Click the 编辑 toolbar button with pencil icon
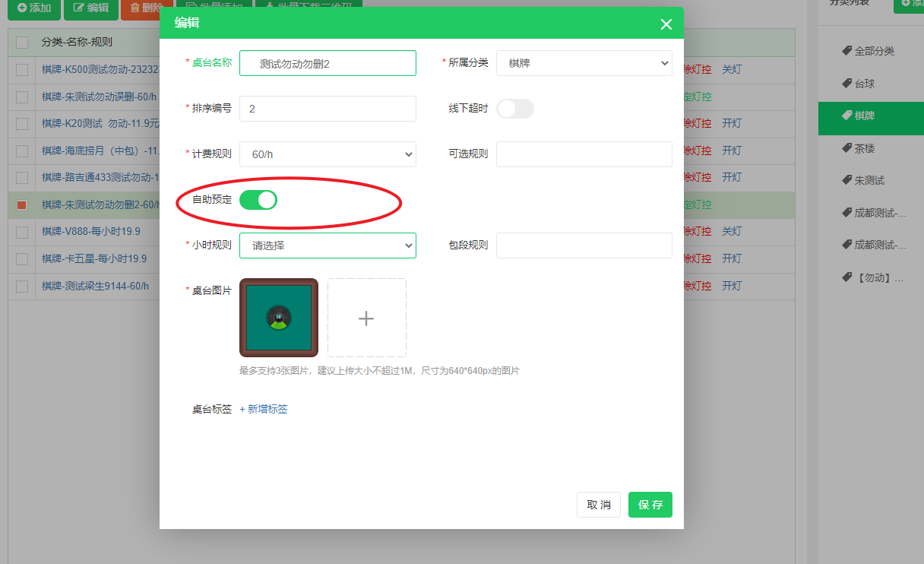Viewport: 924px width, 564px height. pyautogui.click(x=90, y=8)
